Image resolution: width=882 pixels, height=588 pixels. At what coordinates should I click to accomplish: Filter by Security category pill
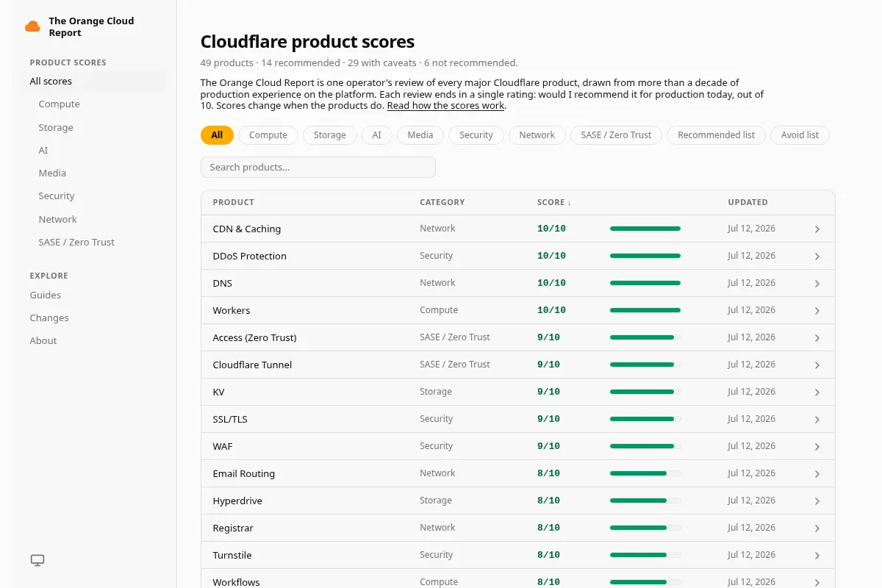coord(476,135)
